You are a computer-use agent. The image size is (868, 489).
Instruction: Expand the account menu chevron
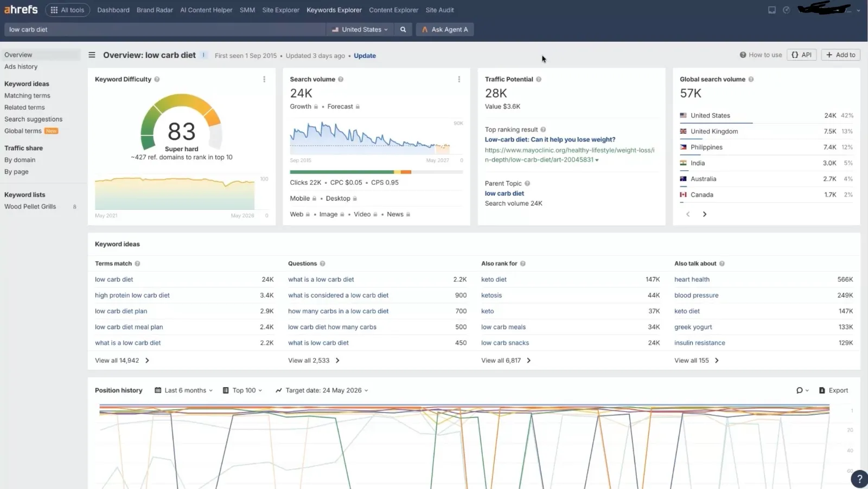tap(858, 10)
